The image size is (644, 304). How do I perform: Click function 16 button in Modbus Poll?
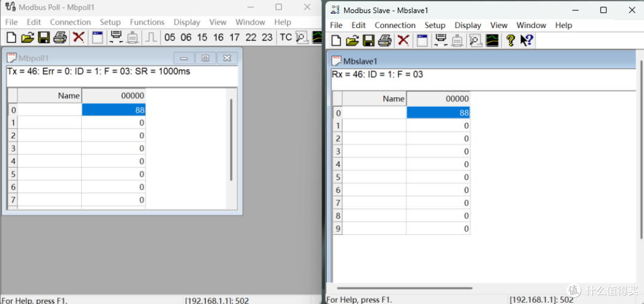point(218,38)
